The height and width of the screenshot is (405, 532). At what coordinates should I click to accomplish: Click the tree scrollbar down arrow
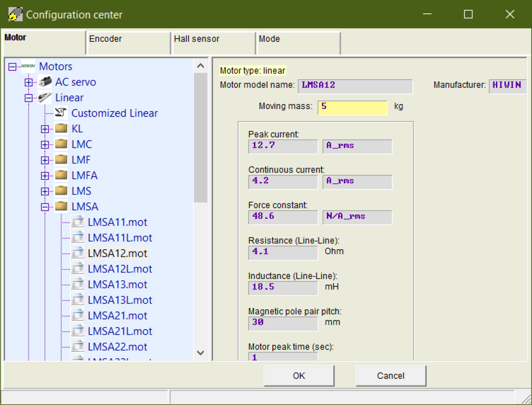point(201,353)
